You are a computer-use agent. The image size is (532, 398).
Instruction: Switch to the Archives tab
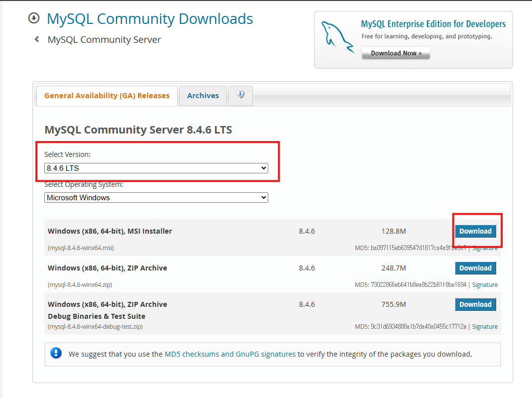click(x=203, y=96)
